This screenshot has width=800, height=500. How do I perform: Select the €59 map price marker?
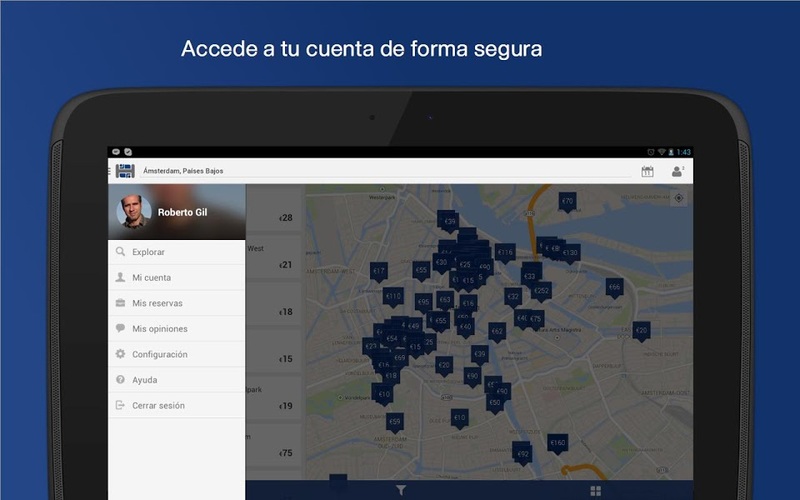point(394,423)
